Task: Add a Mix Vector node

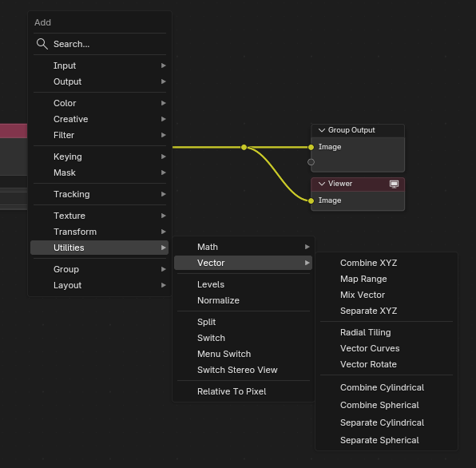Action: [x=386, y=295]
